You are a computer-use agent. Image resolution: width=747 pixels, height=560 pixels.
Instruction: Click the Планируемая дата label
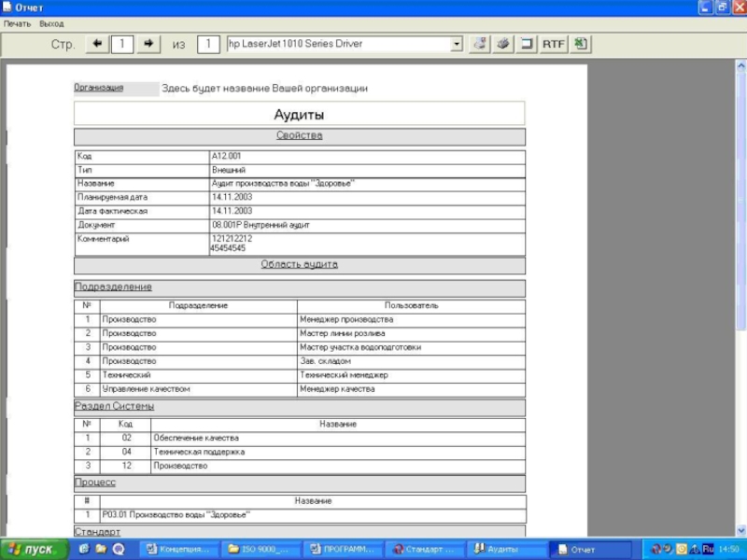[x=112, y=197]
